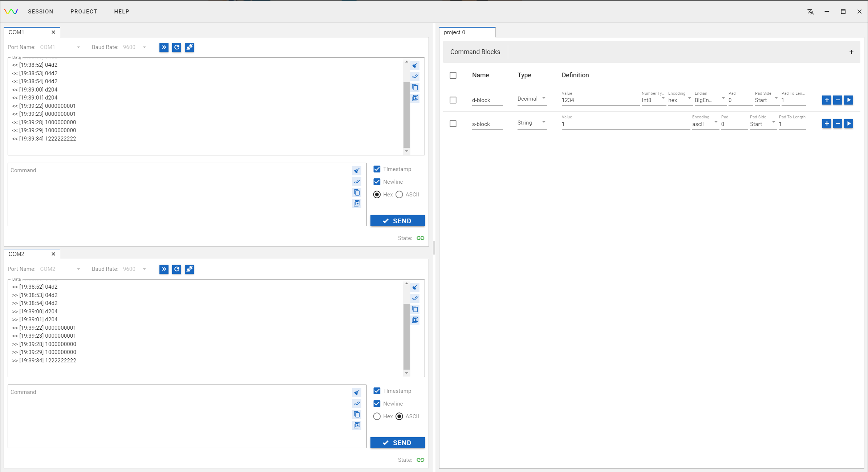Click the COM1 connect/disconnect plug icon
This screenshot has width=868, height=472.
click(189, 47)
